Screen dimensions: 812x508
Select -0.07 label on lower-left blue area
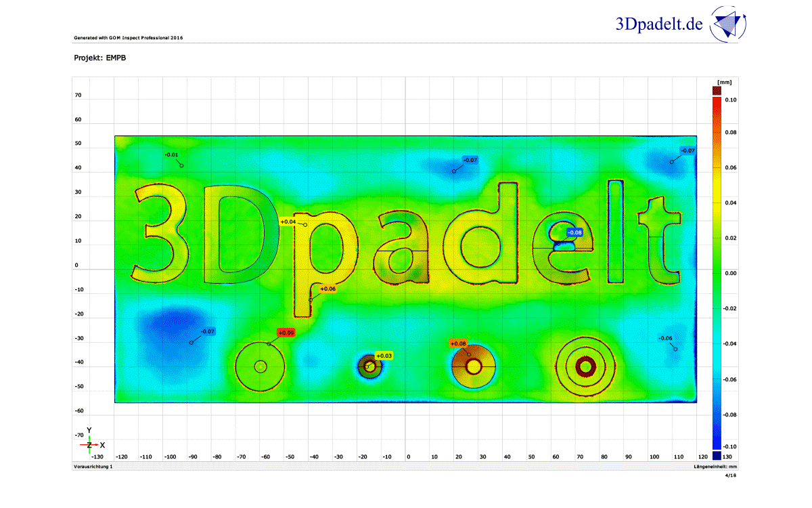pyautogui.click(x=208, y=331)
